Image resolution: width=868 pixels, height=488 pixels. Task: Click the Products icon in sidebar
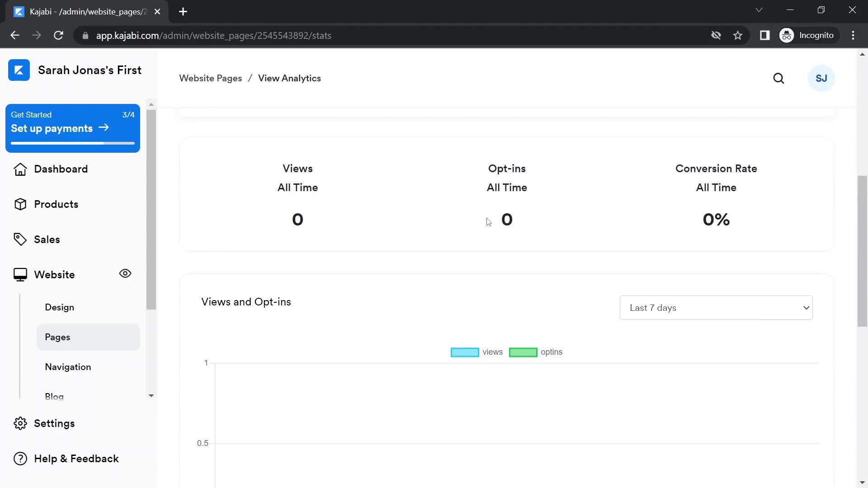(x=19, y=204)
